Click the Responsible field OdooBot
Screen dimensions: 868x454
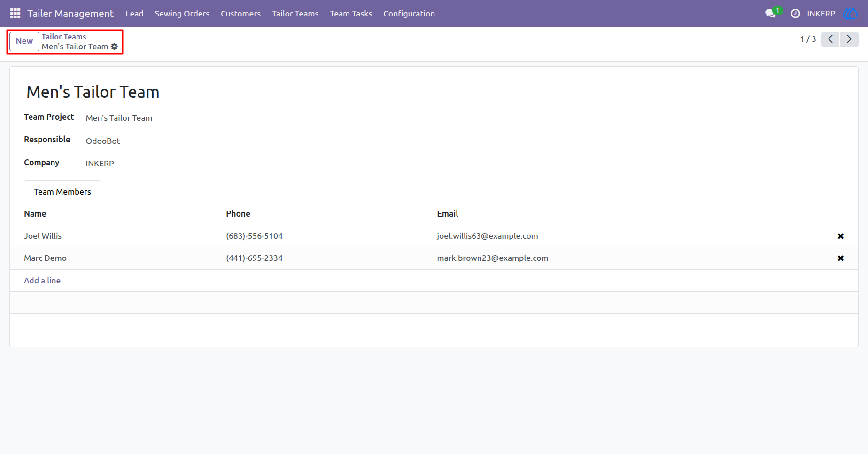coord(103,141)
